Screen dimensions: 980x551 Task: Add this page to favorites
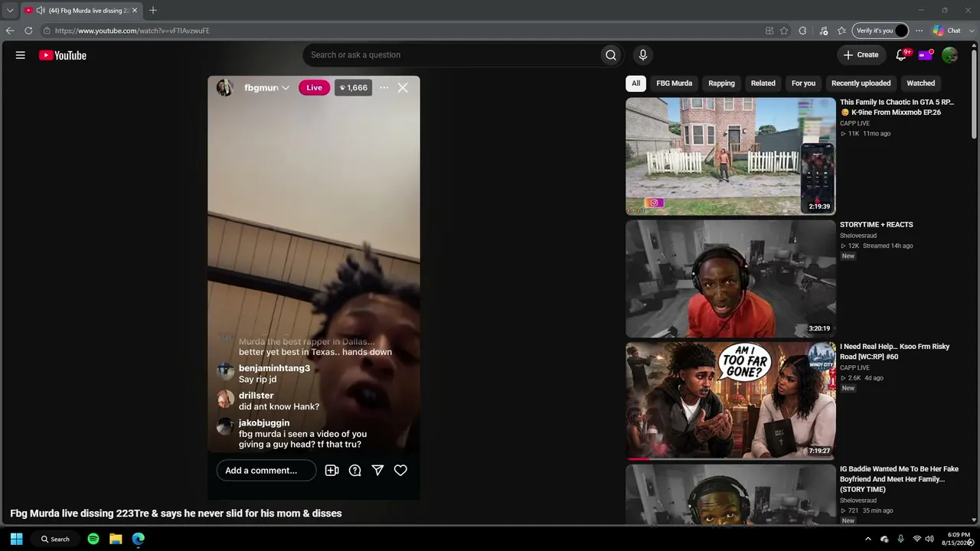point(784,31)
